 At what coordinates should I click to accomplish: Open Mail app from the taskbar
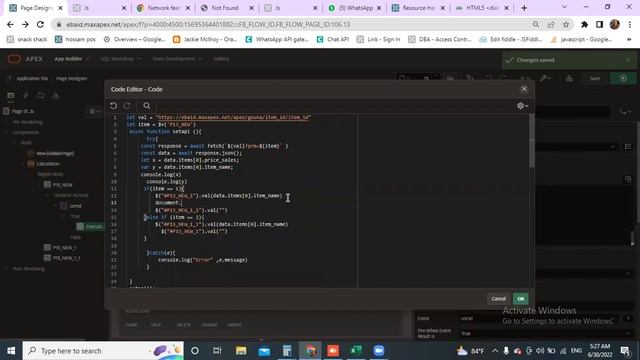point(264,351)
